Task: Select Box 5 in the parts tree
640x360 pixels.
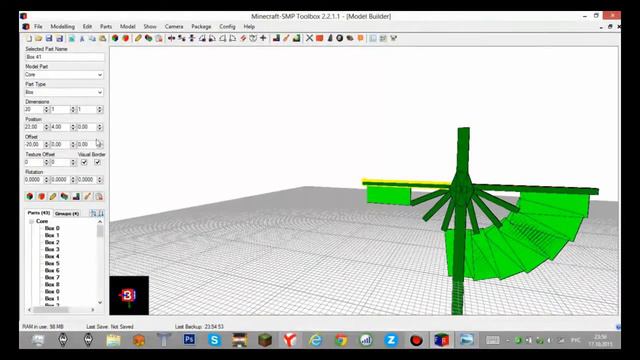Action: click(x=52, y=263)
